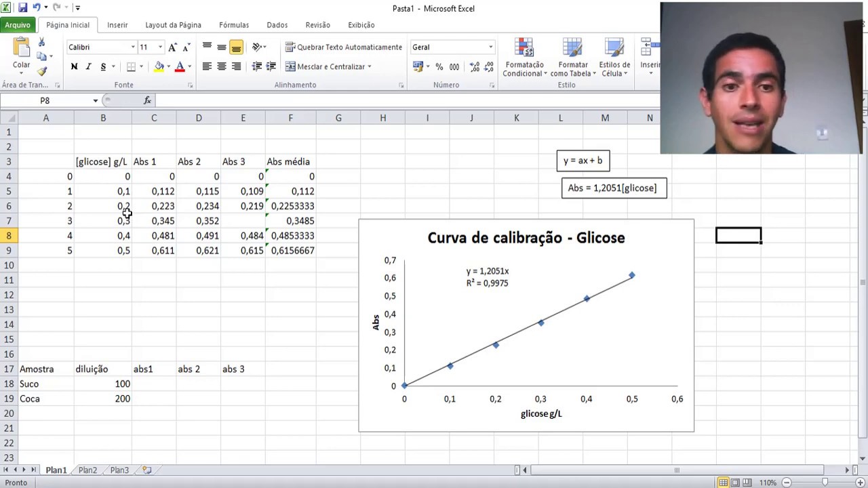Viewport: 868px width, 488px height.
Task: Switch to the Dados tab
Action: click(277, 25)
